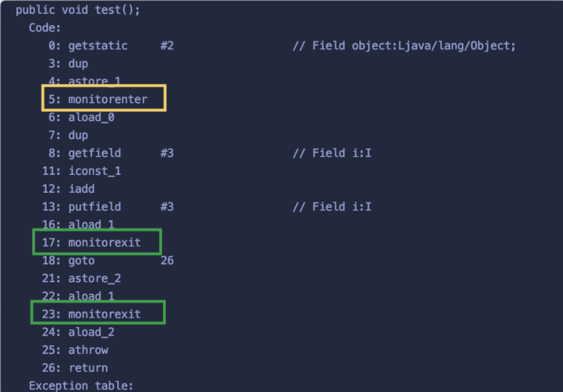This screenshot has height=392, width=563.
Task: Click the dup instruction at line 3
Action: coord(68,64)
